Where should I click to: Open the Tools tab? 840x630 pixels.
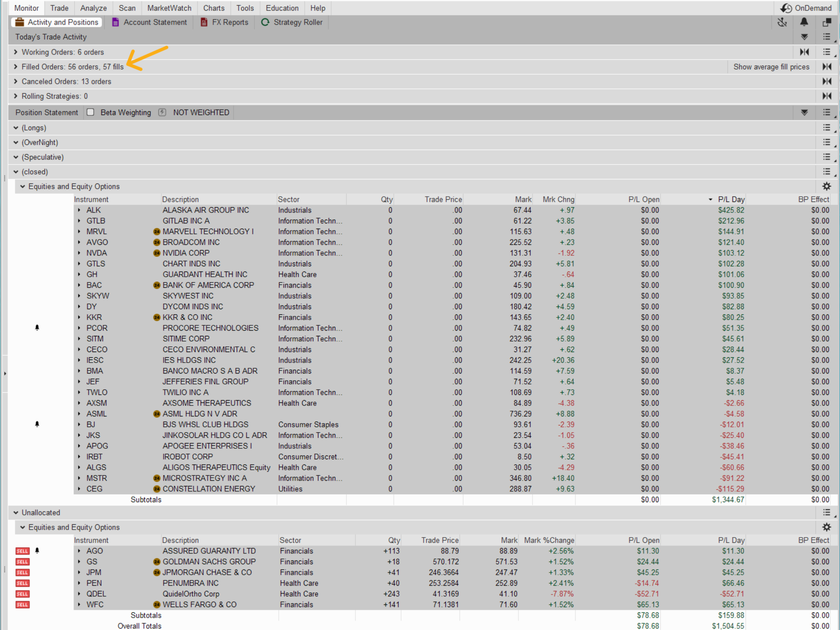click(x=245, y=8)
